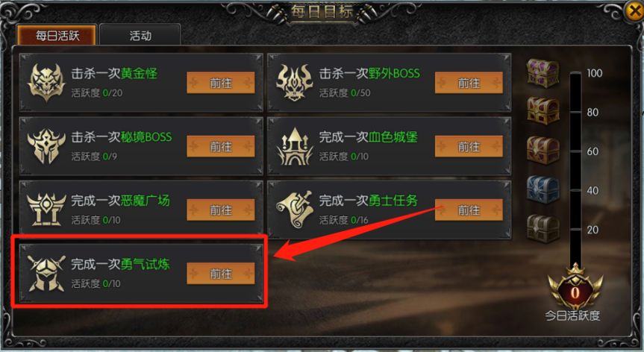Click 前往 next to 完成一次血色城堡
This screenshot has width=644, height=352.
[x=469, y=146]
